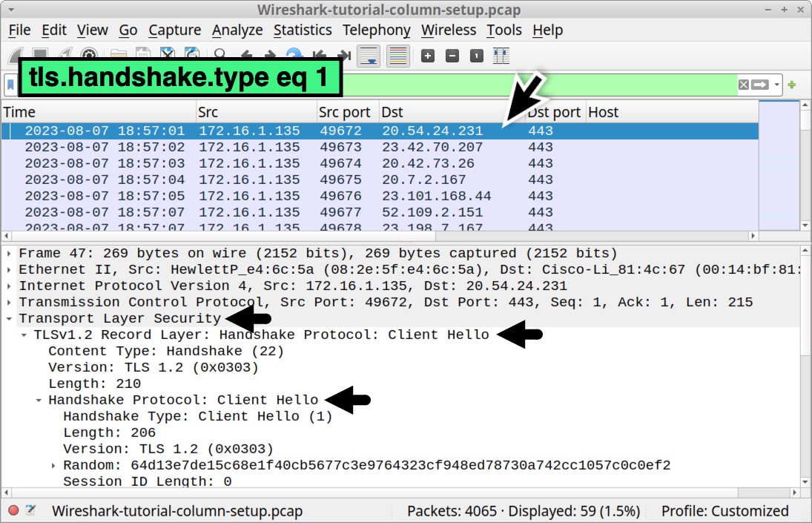
Task: Sort by the Time column header
Action: [99, 112]
